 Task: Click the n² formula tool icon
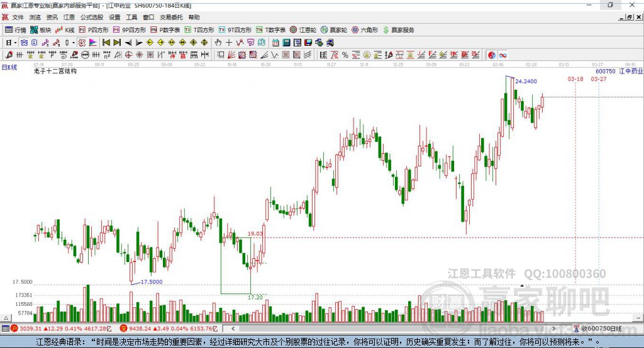pos(107,55)
